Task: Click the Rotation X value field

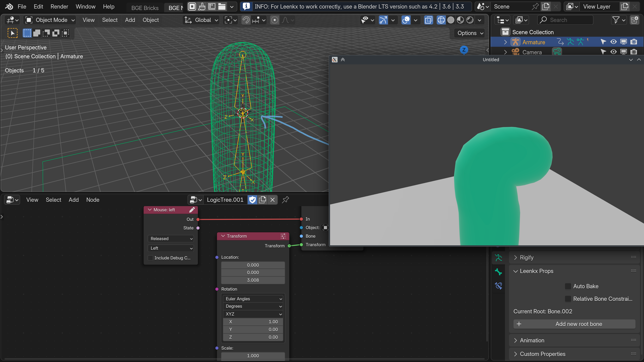Action: pyautogui.click(x=253, y=322)
